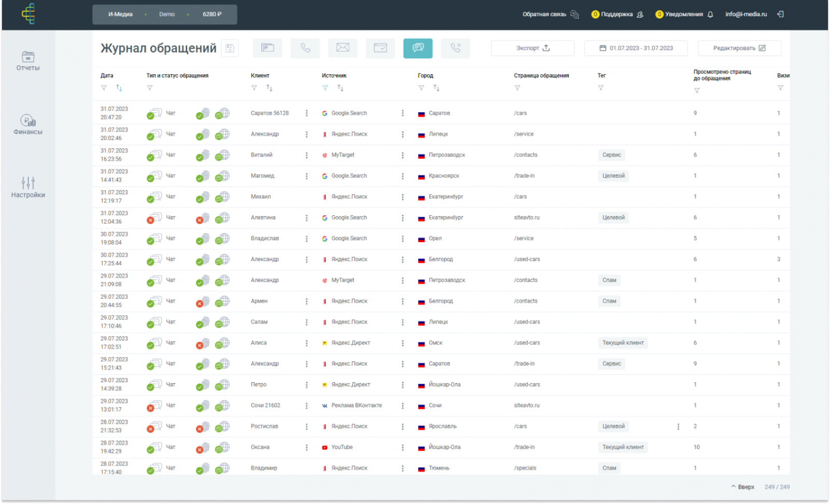Open Отчеты in the left sidebar
The height and width of the screenshot is (504, 830).
28,61
